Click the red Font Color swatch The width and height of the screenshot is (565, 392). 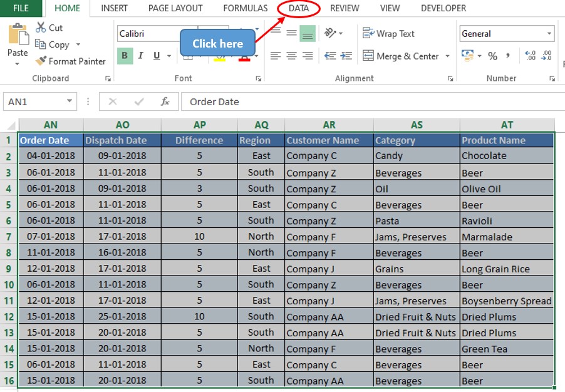pyautogui.click(x=244, y=59)
